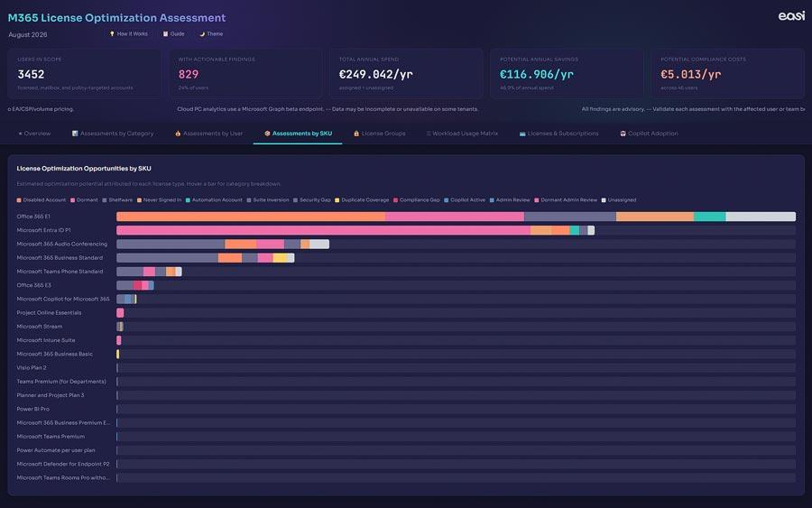Image resolution: width=812 pixels, height=508 pixels.
Task: Click 'Teams Premium (for Departments)' label
Action: [x=61, y=382]
